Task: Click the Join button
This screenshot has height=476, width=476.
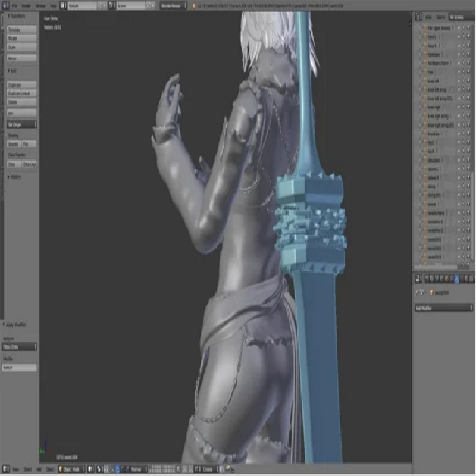Action: pyautogui.click(x=22, y=113)
